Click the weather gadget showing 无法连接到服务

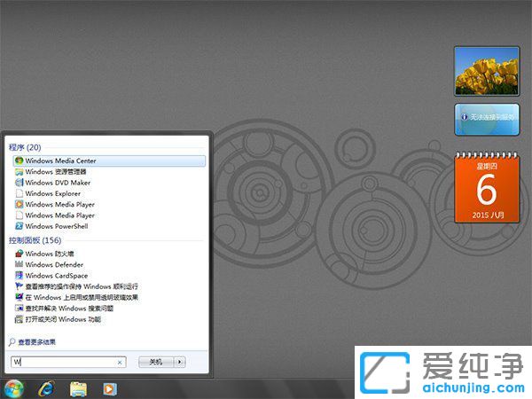[x=487, y=120]
